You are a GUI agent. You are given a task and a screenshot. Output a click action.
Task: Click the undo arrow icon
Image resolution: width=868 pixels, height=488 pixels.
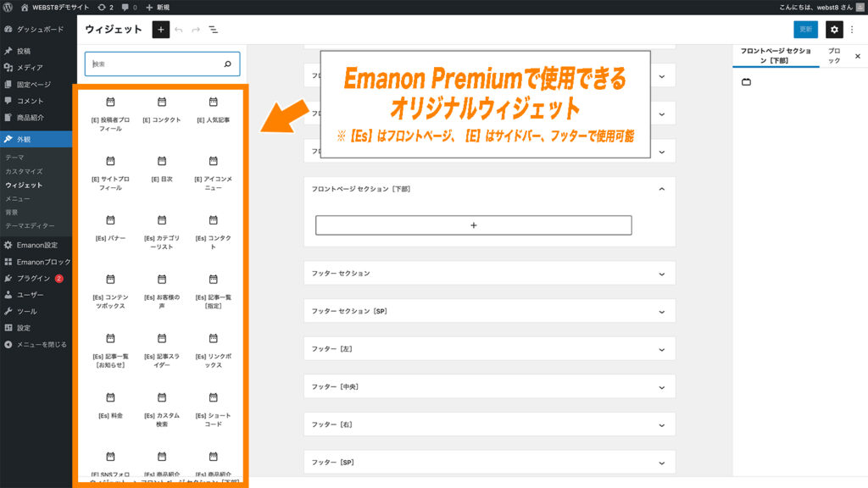coord(178,30)
